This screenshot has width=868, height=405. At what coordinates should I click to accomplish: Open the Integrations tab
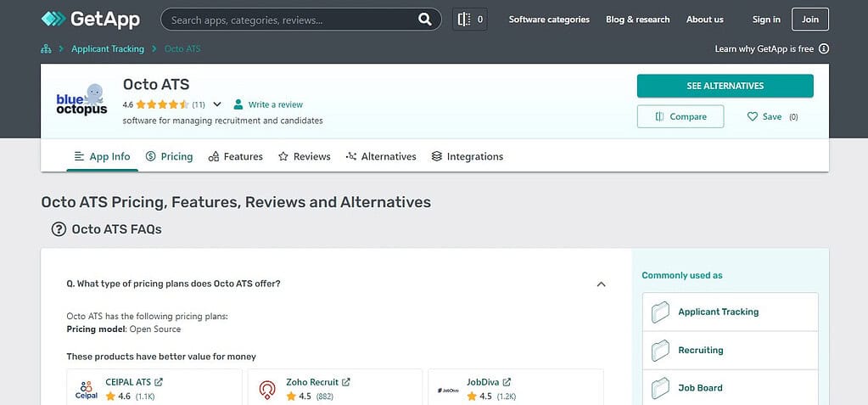[x=468, y=156]
